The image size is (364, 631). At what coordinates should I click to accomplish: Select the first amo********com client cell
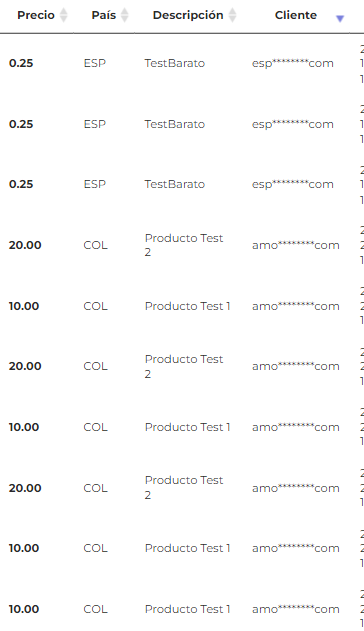tap(296, 245)
